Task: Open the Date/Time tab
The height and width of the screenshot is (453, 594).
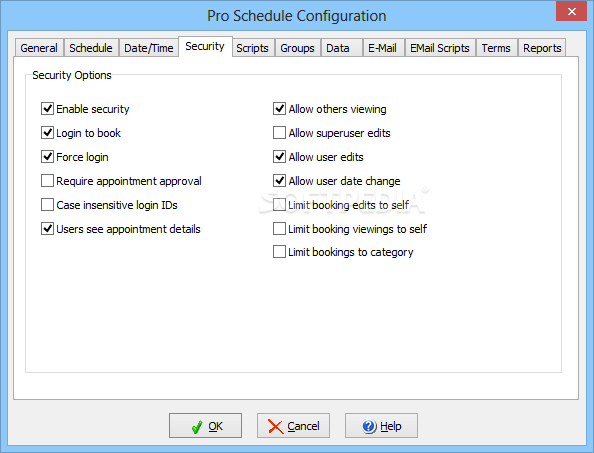Action: coord(148,48)
